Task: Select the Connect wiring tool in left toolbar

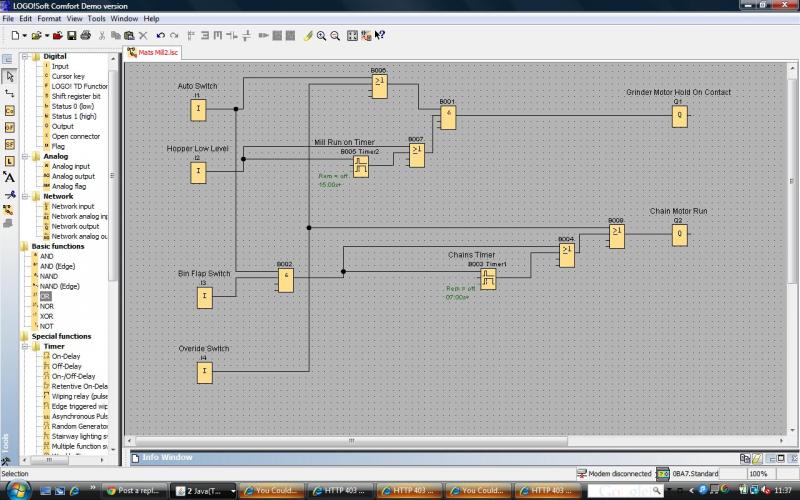Action: [x=10, y=93]
